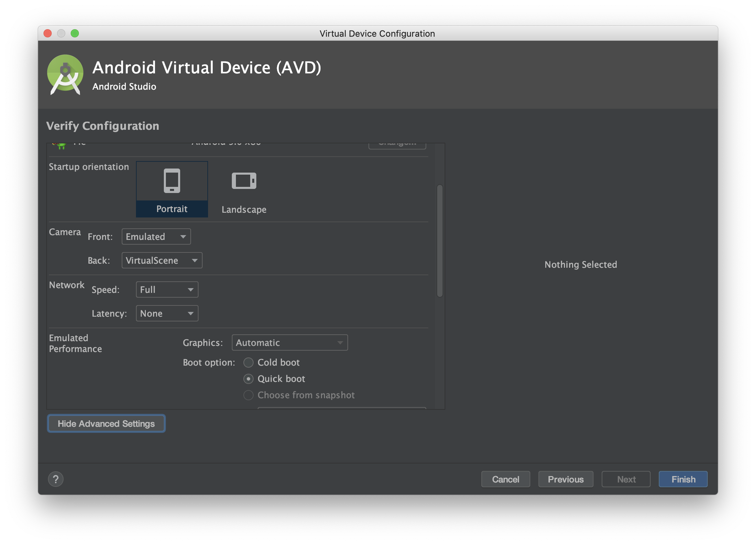Open the Back camera VirtualScene dropdown

click(162, 260)
